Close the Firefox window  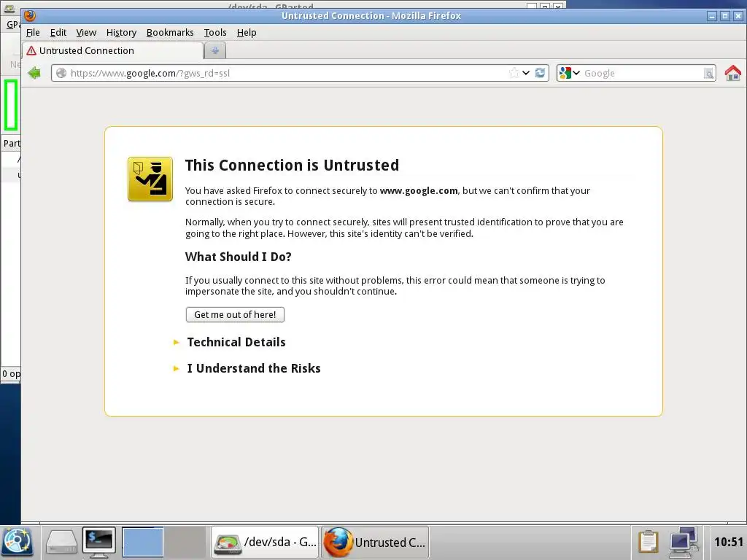738,16
